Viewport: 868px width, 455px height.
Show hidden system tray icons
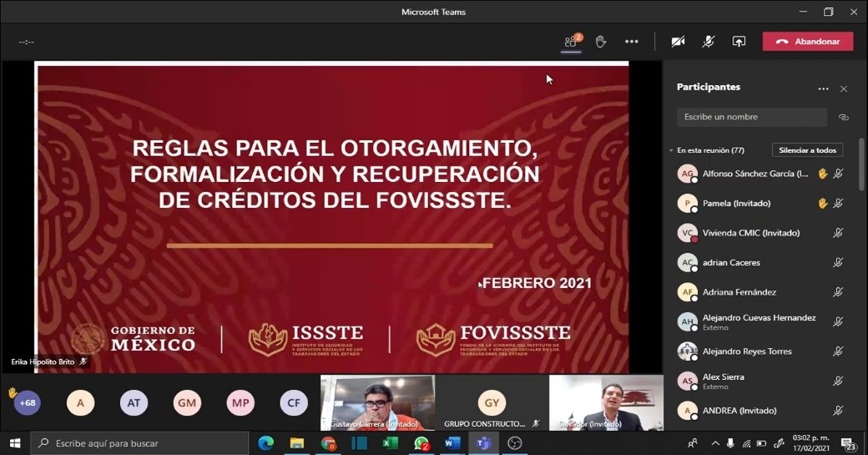click(715, 442)
